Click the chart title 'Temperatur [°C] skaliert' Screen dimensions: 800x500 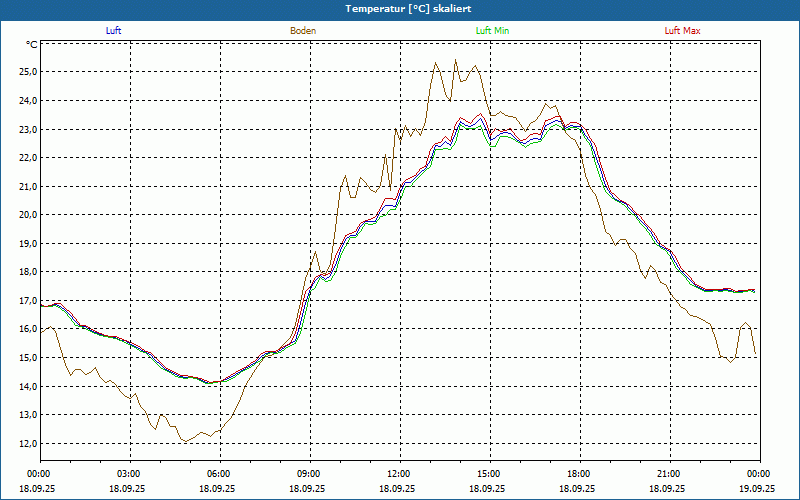[x=400, y=8]
